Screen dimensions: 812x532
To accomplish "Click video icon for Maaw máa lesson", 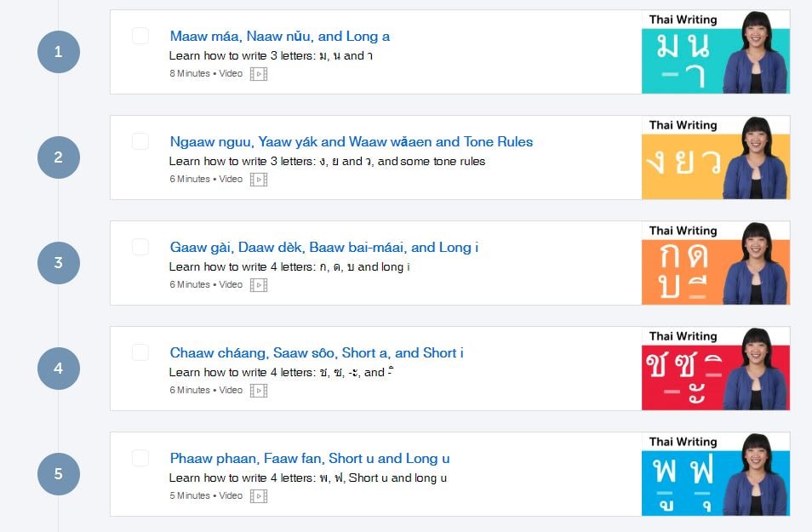I will 259,74.
